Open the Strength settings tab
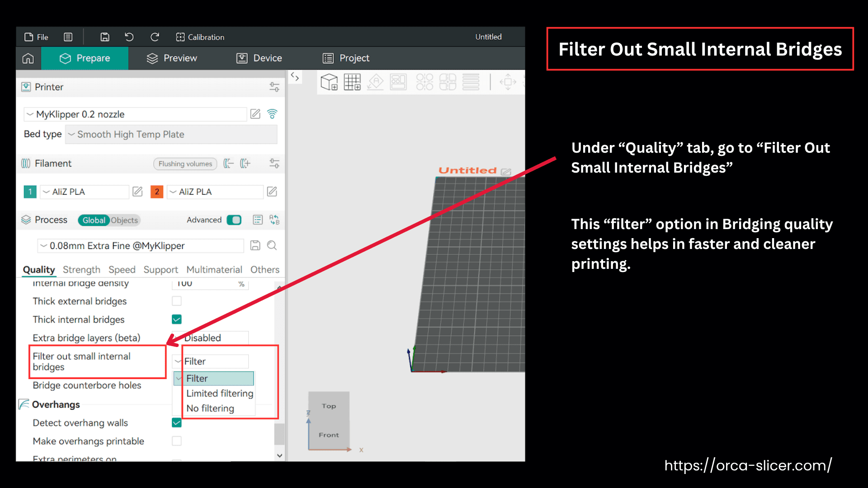This screenshot has width=868, height=488. pos(81,270)
